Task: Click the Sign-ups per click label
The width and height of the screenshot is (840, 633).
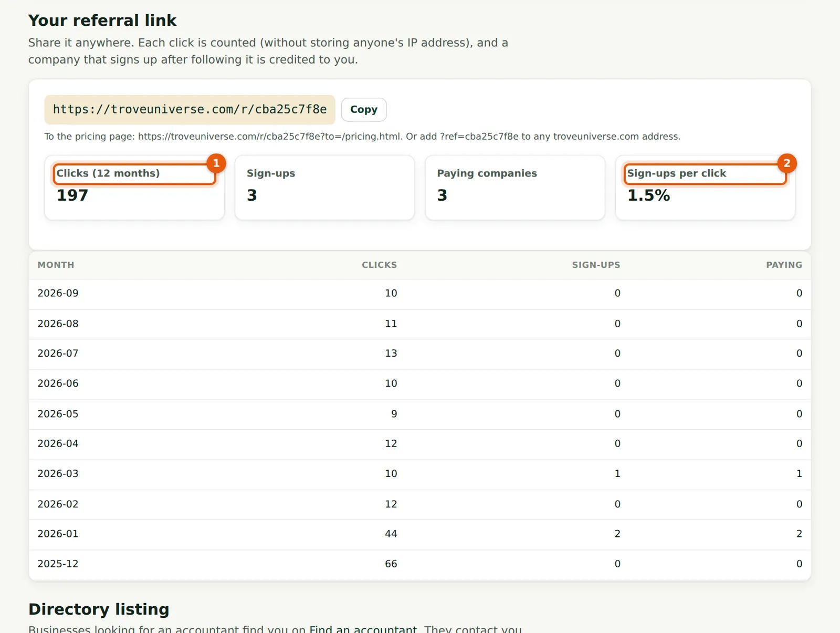Action: click(677, 173)
